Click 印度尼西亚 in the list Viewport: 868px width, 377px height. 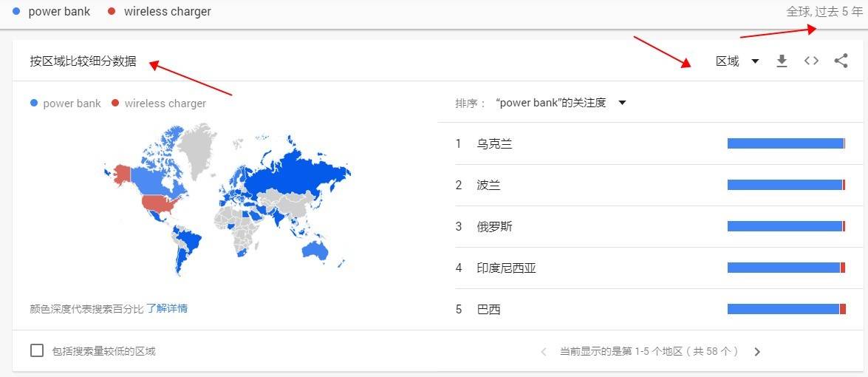[506, 268]
